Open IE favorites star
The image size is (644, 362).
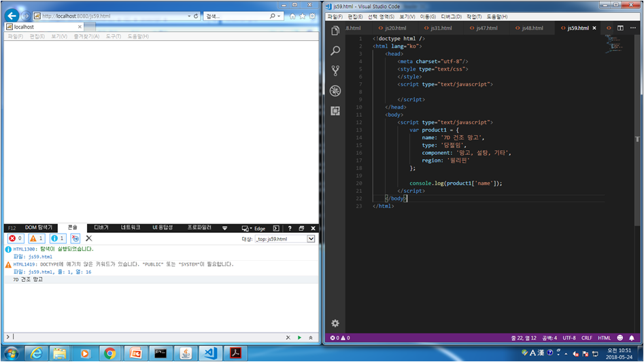pos(303,16)
